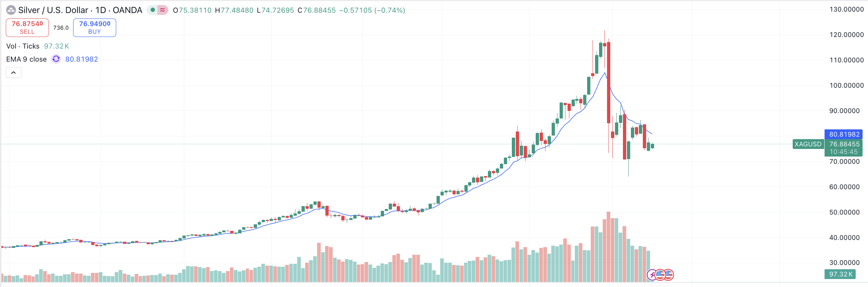
Task: Select the EMA 9 close indicator legend
Action: click(26, 59)
